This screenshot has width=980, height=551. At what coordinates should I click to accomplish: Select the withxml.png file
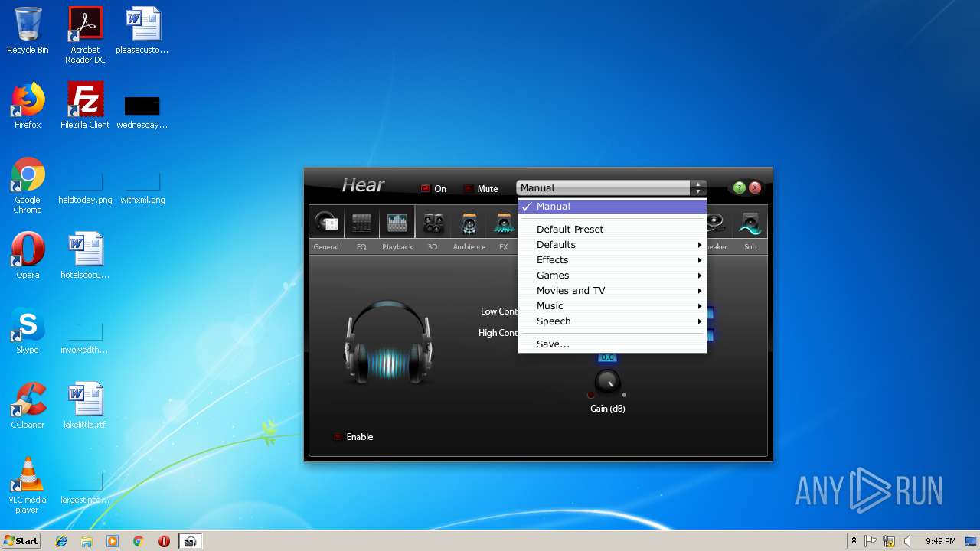point(142,189)
